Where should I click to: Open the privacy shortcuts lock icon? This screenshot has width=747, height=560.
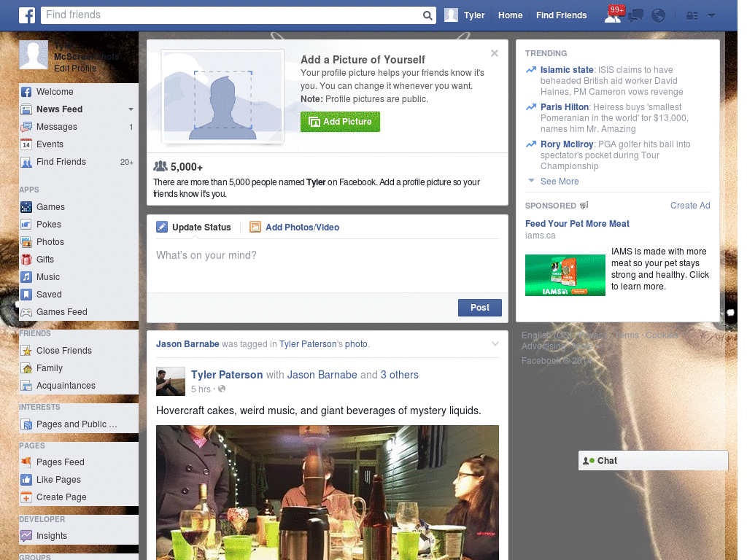click(x=692, y=16)
